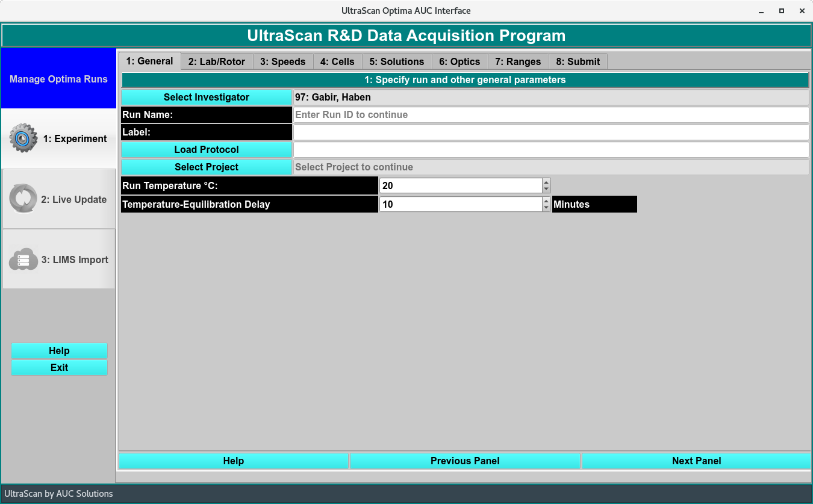Decrease Run Temperature with down arrow
The height and width of the screenshot is (504, 813).
click(x=546, y=189)
